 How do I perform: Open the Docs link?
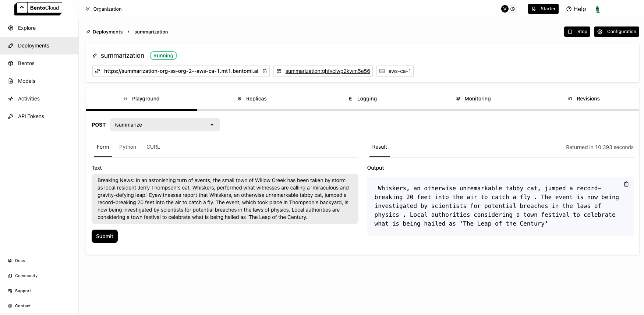tap(17, 261)
